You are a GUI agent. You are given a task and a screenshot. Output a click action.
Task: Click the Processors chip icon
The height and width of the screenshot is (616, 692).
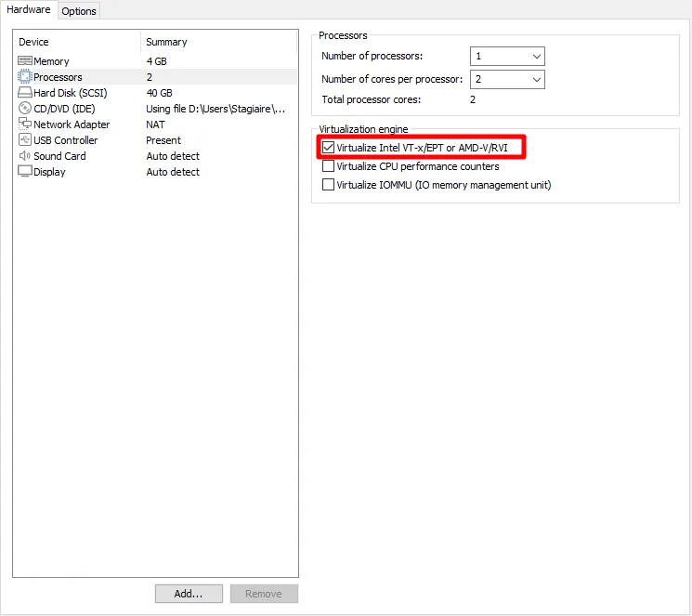point(25,76)
